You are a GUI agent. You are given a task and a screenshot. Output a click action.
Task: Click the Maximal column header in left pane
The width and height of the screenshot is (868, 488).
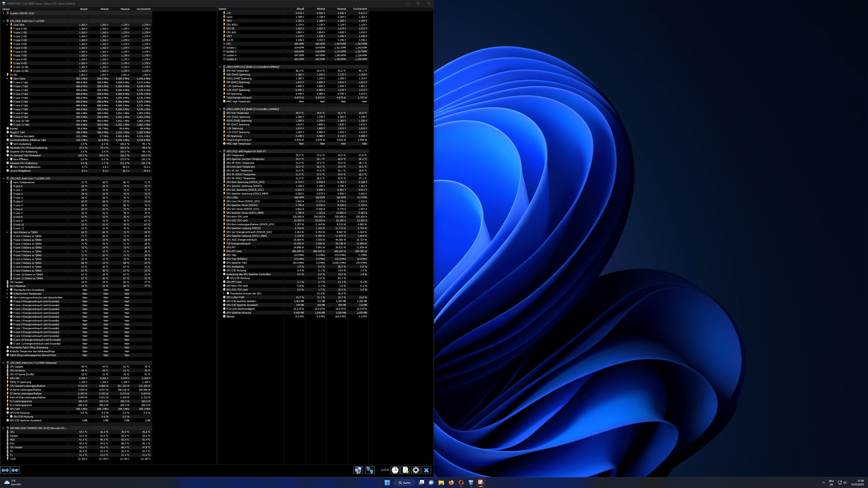click(x=120, y=9)
